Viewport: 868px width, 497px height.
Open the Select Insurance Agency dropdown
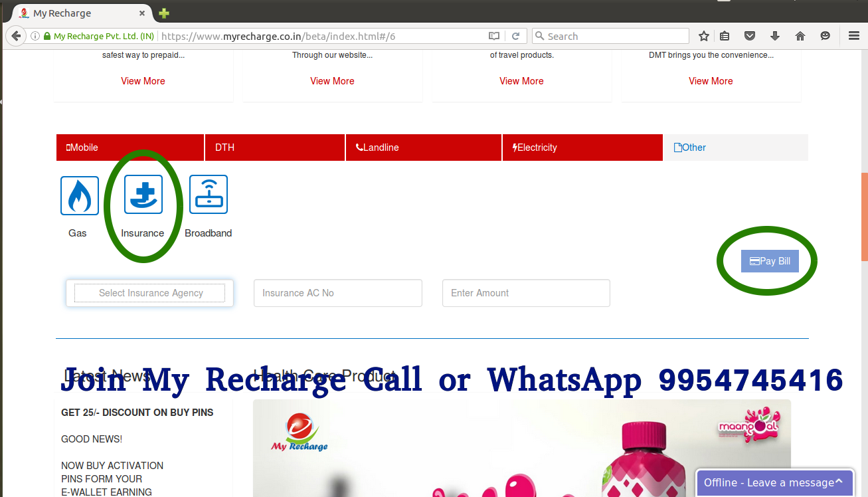149,292
